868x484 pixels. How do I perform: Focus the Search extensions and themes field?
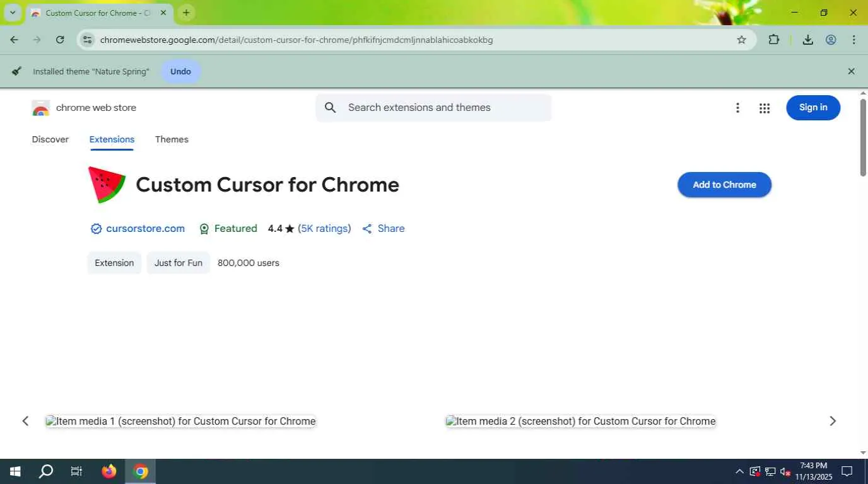coord(434,108)
